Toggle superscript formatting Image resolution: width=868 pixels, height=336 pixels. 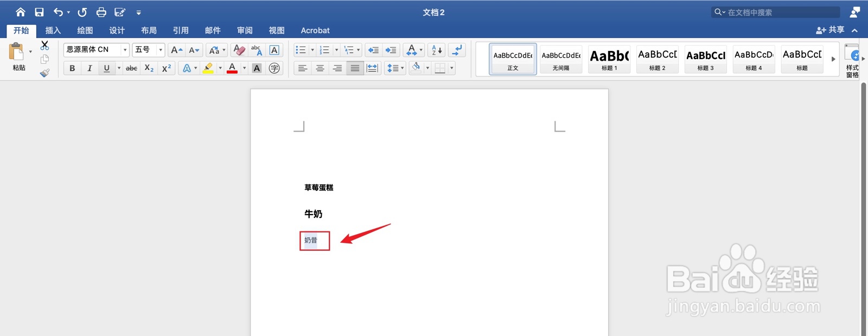(x=167, y=68)
